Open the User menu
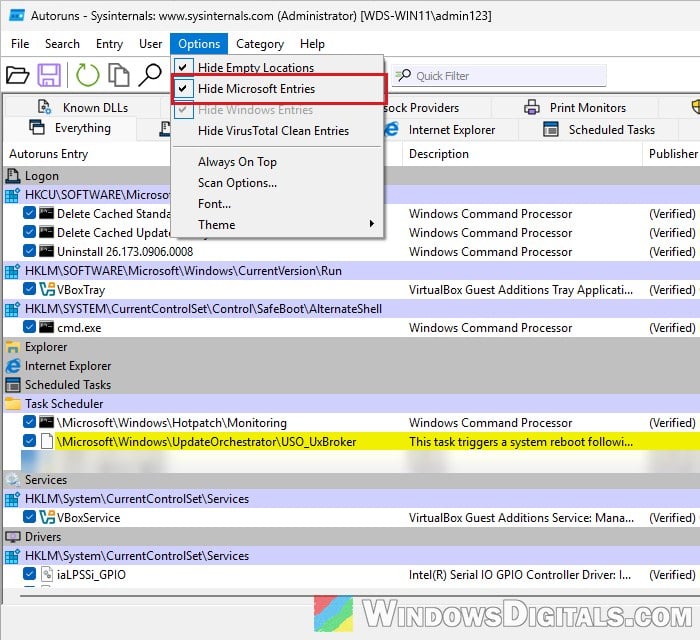Image resolution: width=700 pixels, height=640 pixels. pos(150,44)
